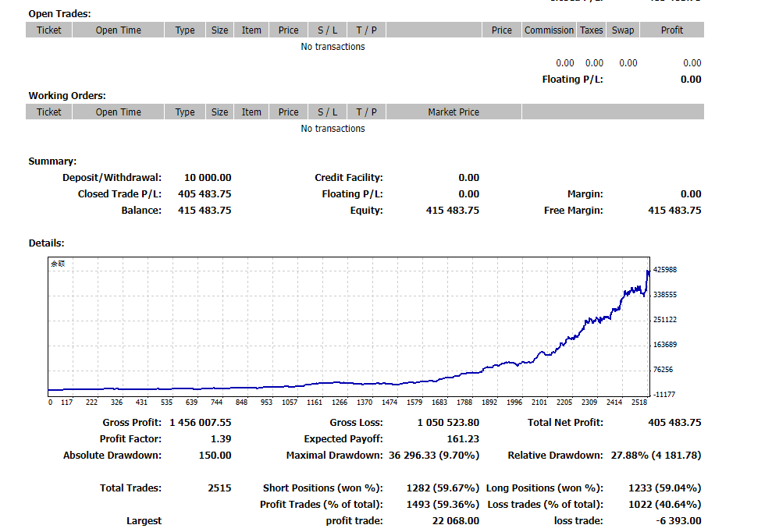Click the 425988 y-axis label

664,270
